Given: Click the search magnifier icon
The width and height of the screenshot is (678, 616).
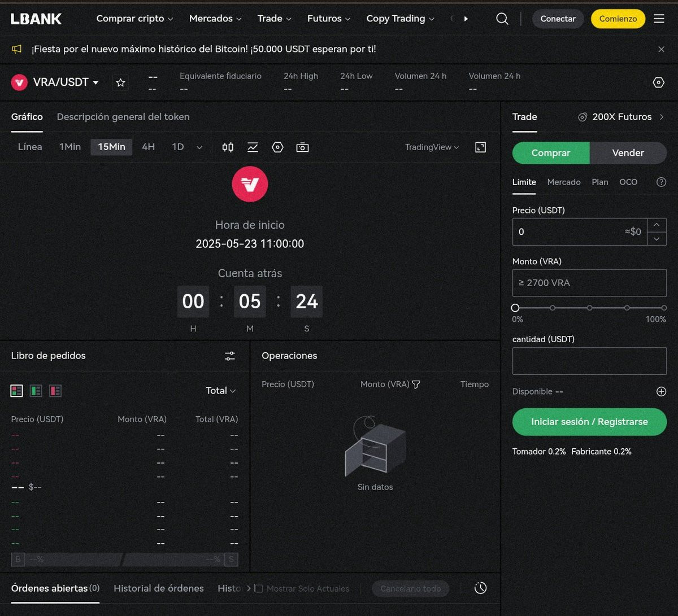Looking at the screenshot, I should [x=502, y=19].
